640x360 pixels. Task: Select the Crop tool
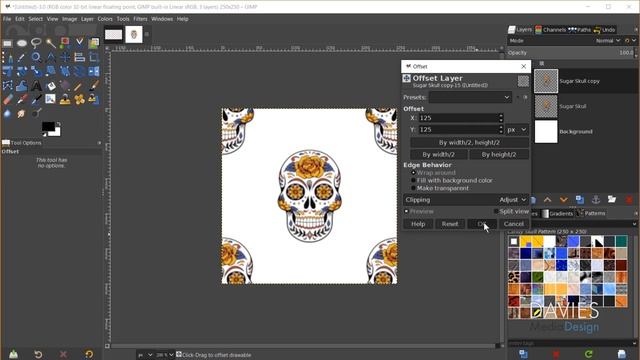click(x=94, y=58)
